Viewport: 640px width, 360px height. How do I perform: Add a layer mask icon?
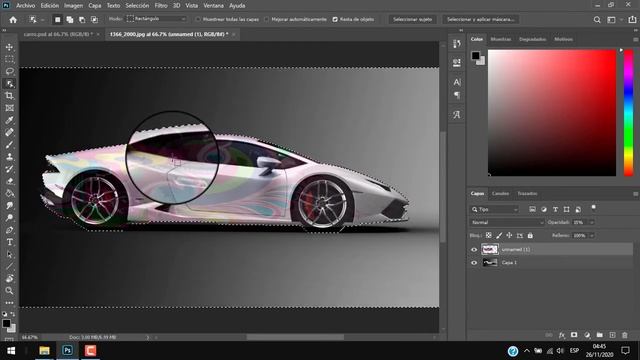click(574, 335)
